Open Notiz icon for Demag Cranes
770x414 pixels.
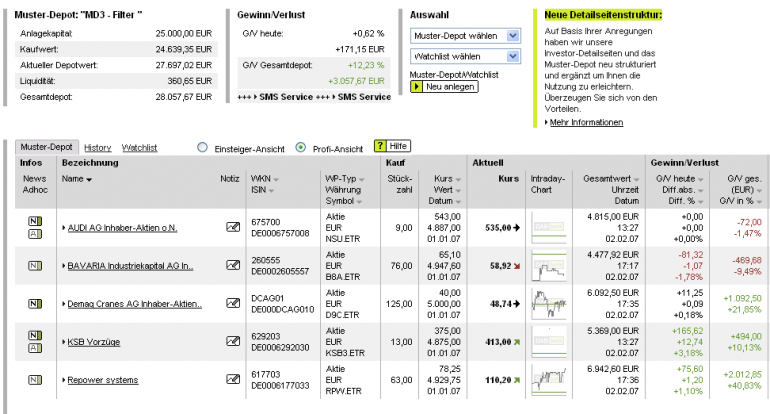click(x=233, y=303)
